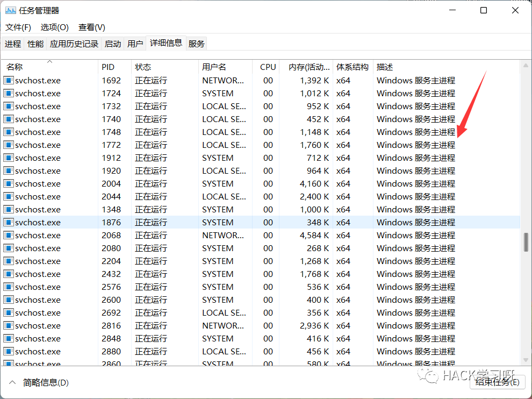
Task: Click description of process PID 2432
Action: coord(415,274)
